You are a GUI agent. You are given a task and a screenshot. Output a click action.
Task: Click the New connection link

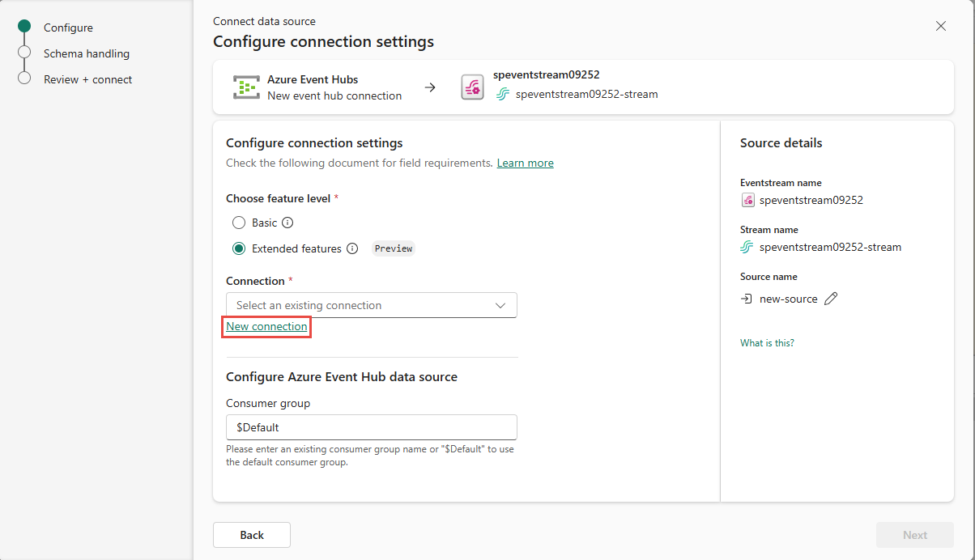click(266, 327)
